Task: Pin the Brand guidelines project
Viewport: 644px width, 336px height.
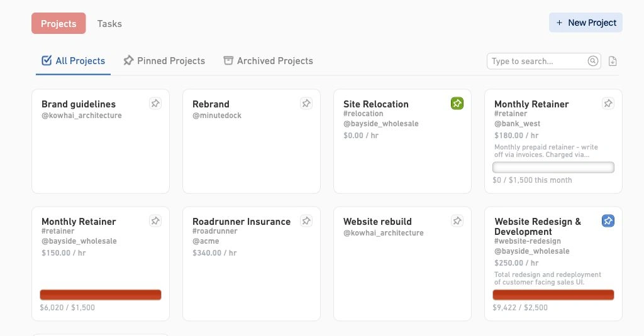Action: 155,104
